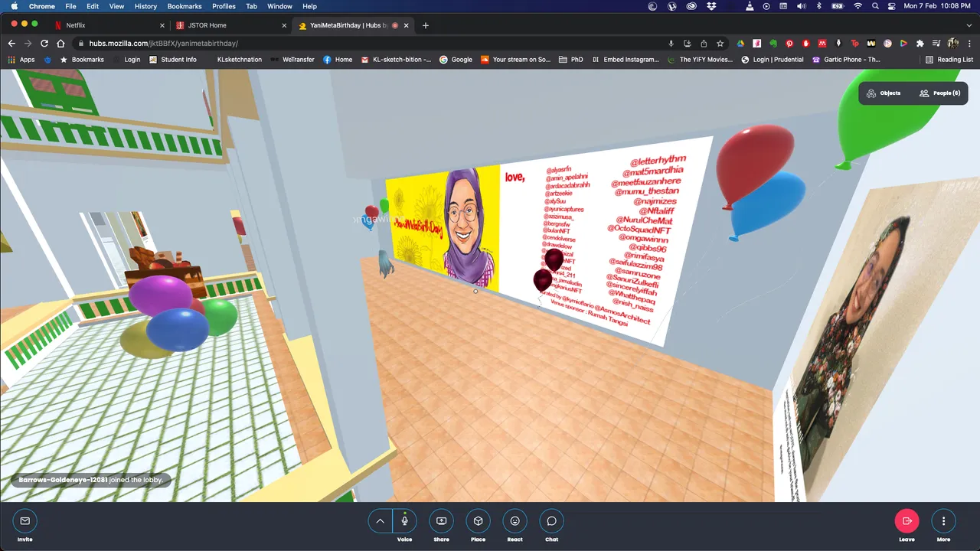Open the File menu
980x551 pixels.
(x=70, y=6)
